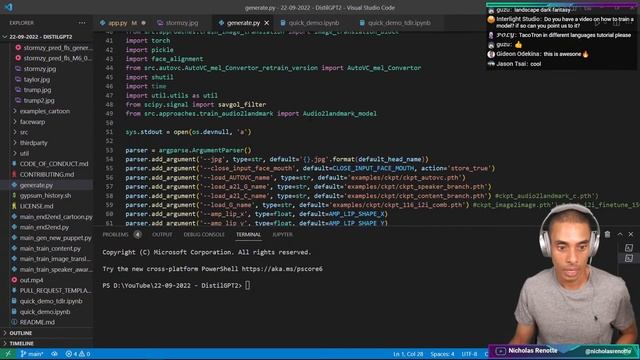Kill terminal with the trash icon
Image resolution: width=640 pixels, height=360 pixels.
[x=607, y=234]
